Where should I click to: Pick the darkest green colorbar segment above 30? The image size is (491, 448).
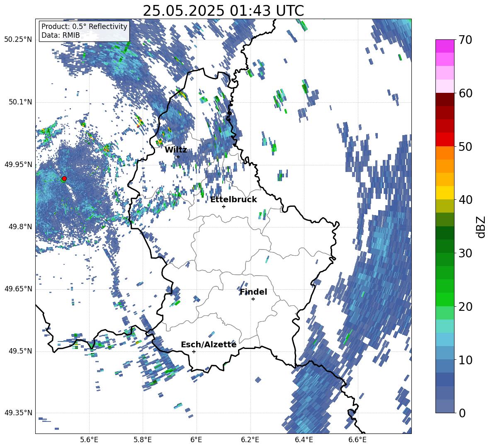tap(445, 233)
